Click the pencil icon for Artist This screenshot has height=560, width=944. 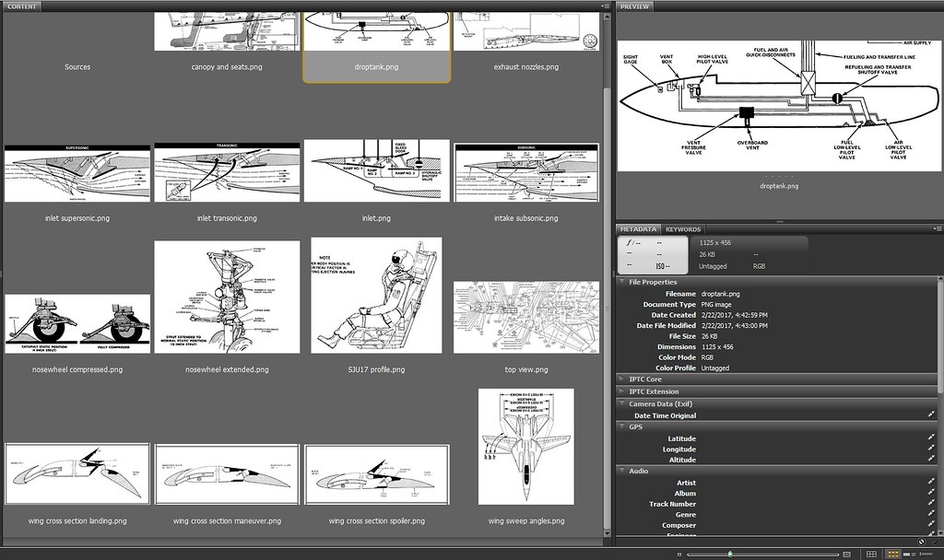[x=931, y=483]
